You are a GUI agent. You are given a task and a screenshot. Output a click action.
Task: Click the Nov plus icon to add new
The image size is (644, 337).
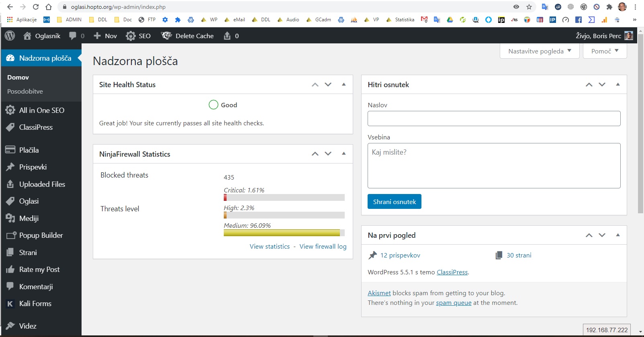pos(97,36)
